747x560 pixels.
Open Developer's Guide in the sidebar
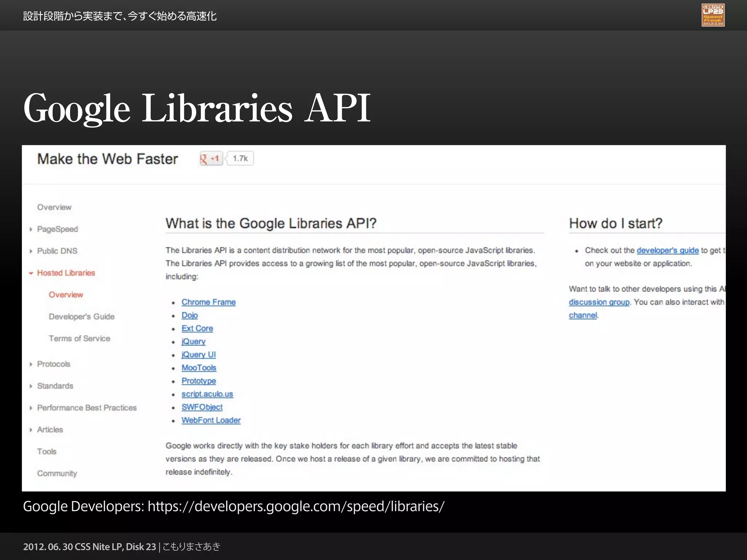point(82,316)
